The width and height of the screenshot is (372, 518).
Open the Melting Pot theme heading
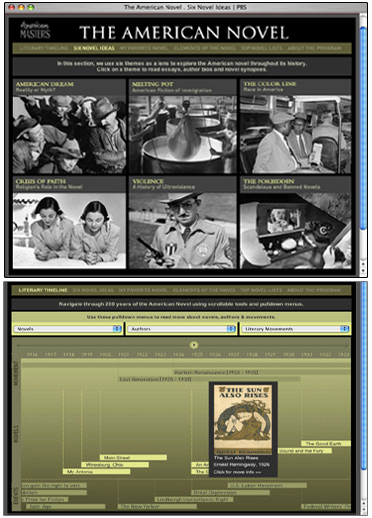pos(152,84)
